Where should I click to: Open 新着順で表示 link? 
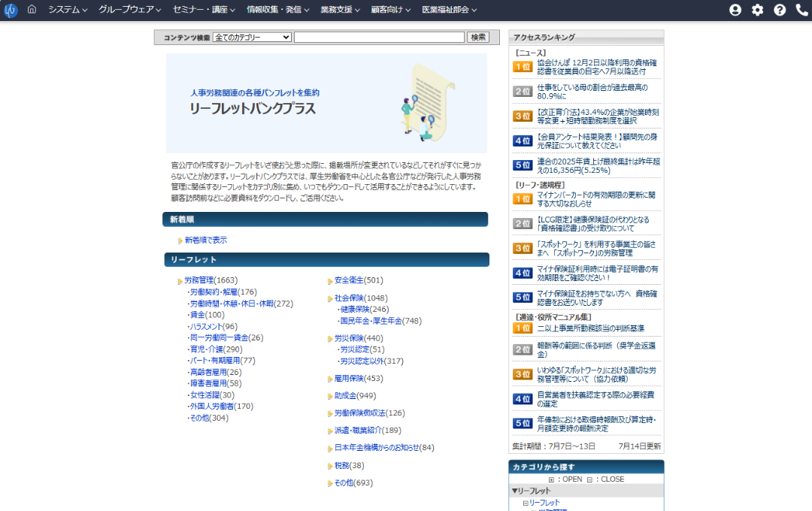point(205,240)
